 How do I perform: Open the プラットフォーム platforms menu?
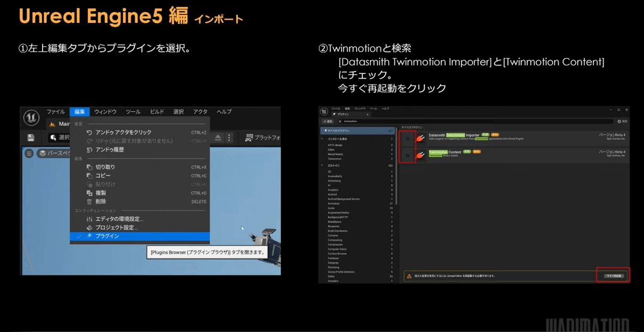tap(262, 138)
